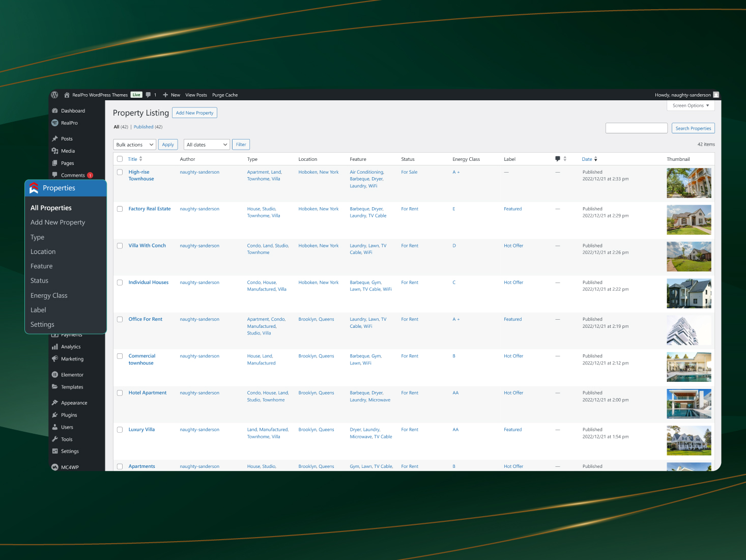Viewport: 746px width, 560px height.
Task: Click the Analytics bar chart icon
Action: click(x=55, y=347)
